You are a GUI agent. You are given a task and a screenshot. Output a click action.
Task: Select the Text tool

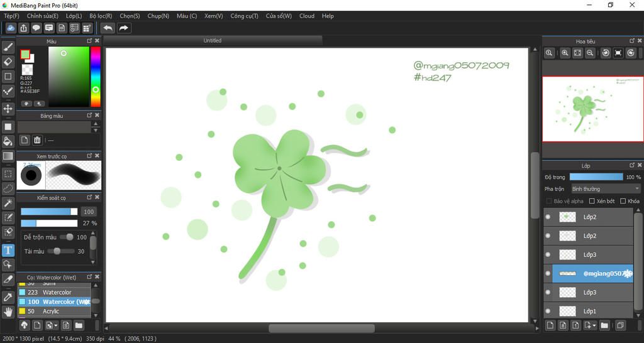pos(8,250)
